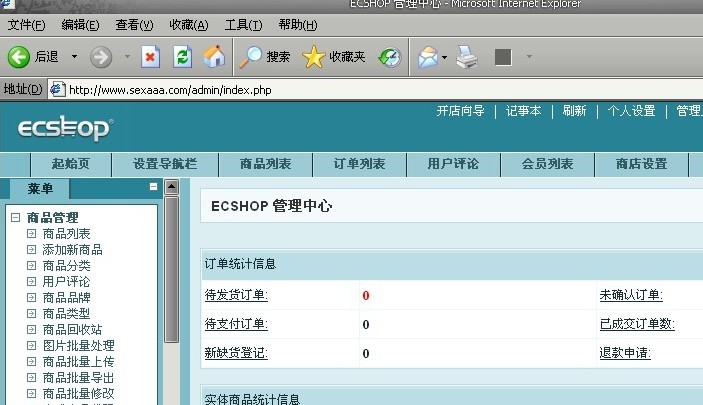The image size is (703, 405).
Task: Open 商品列表 navigation tab
Action: 265,164
